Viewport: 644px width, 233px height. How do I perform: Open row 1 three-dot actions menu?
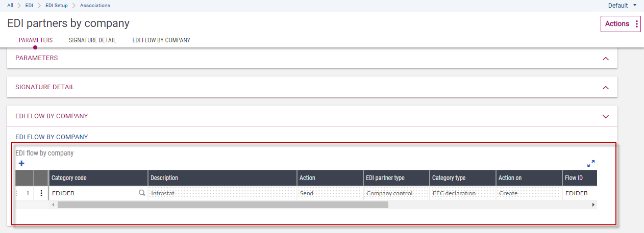(41, 193)
